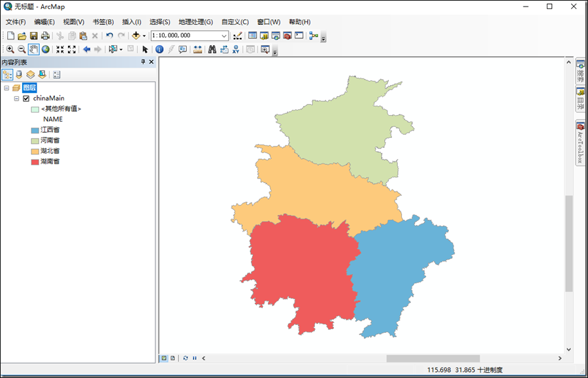Image resolution: width=588 pixels, height=378 pixels.
Task: Select the Identify tool
Action: click(158, 49)
